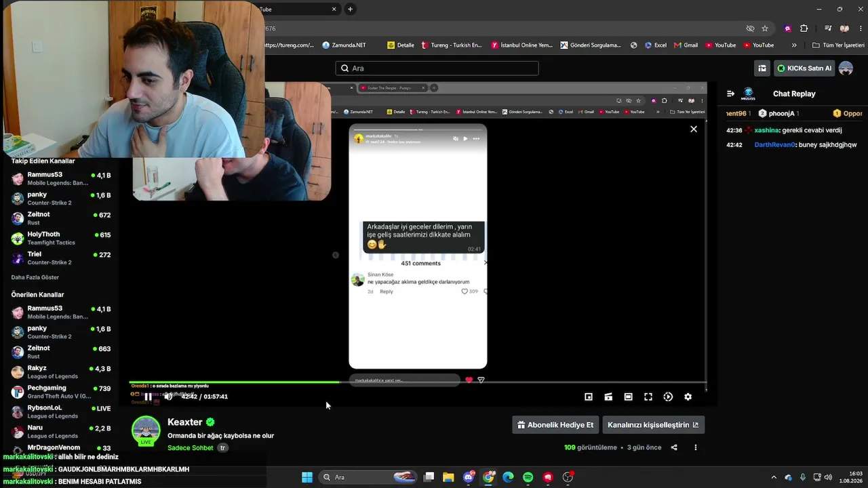The image size is (868, 488).
Task: Open Rammus53 in followed channels
Action: pyautogui.click(x=61, y=178)
